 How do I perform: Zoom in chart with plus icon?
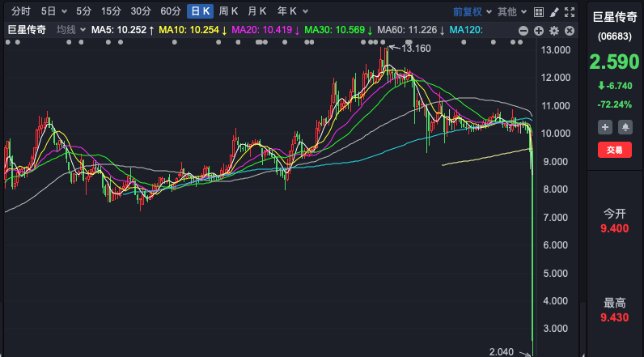[539, 31]
